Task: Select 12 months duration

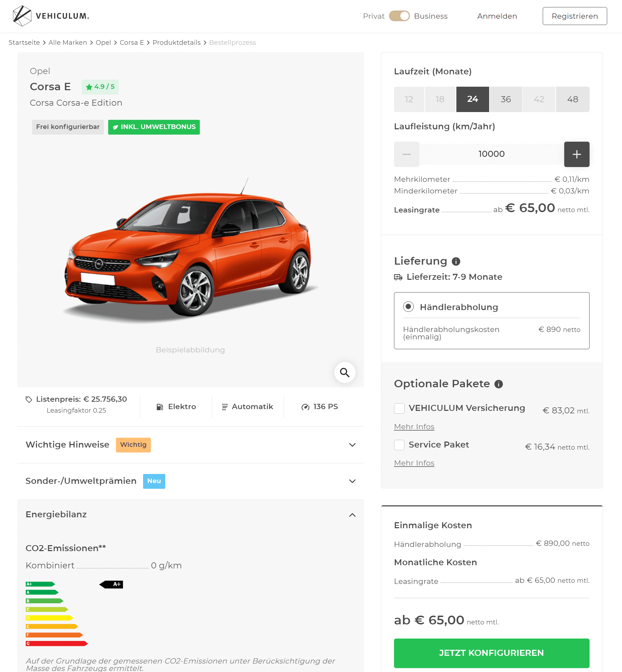Action: (409, 99)
